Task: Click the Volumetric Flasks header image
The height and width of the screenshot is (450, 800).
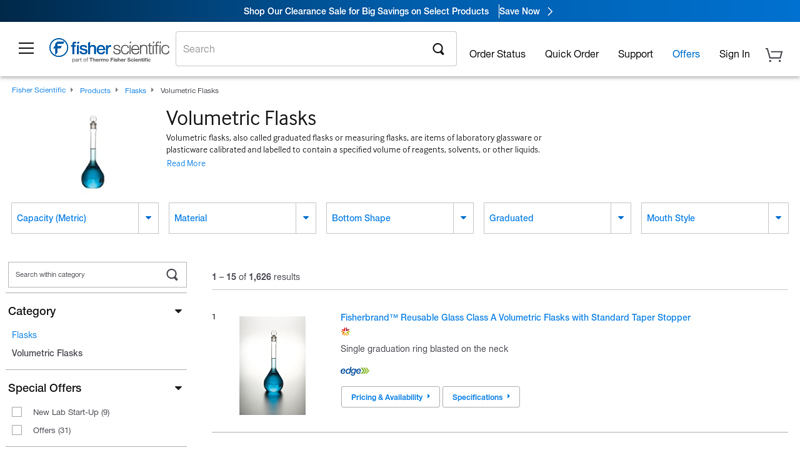Action: 93,152
